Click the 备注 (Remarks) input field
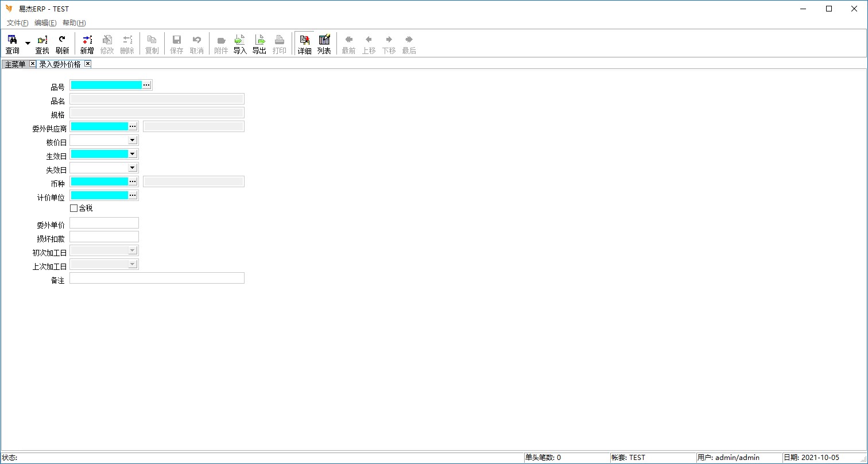Viewport: 868px width, 464px height. point(157,278)
